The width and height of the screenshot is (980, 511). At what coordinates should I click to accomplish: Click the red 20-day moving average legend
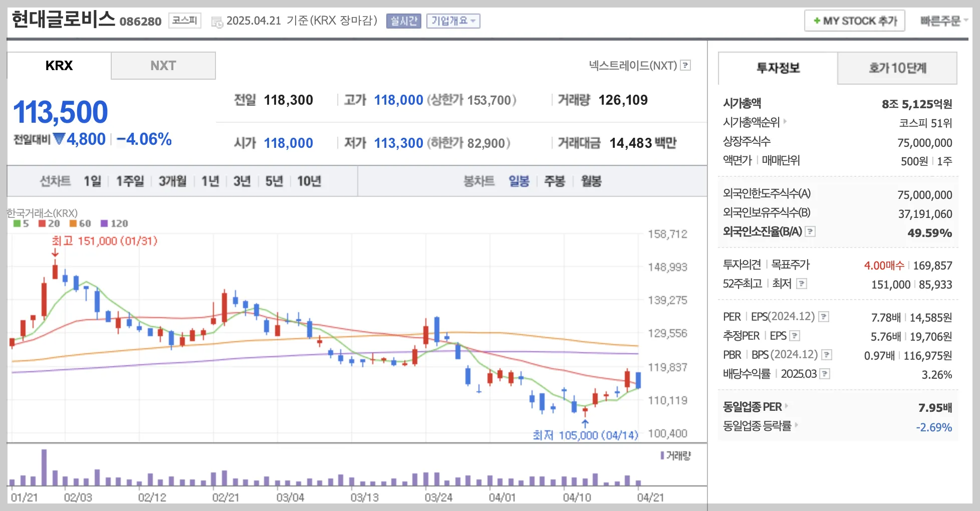[x=49, y=223]
